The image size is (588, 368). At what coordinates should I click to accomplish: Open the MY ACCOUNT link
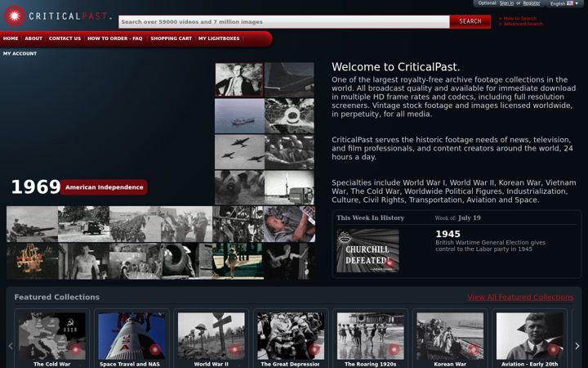coord(20,54)
